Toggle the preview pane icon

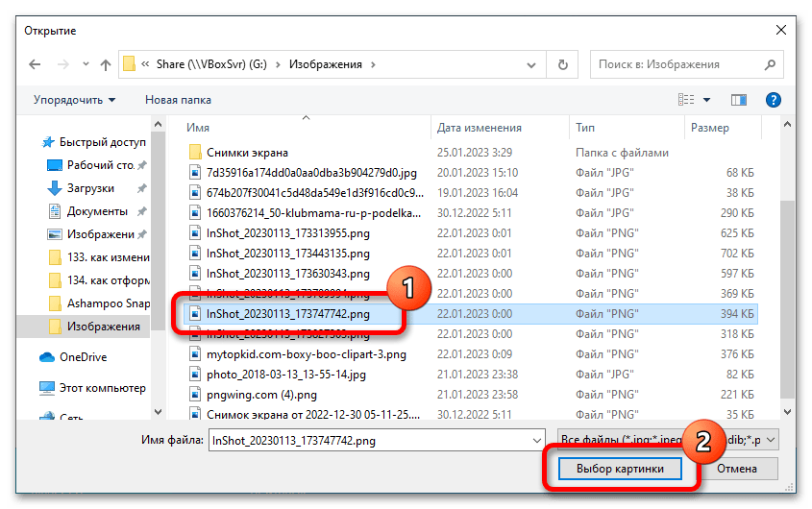739,99
